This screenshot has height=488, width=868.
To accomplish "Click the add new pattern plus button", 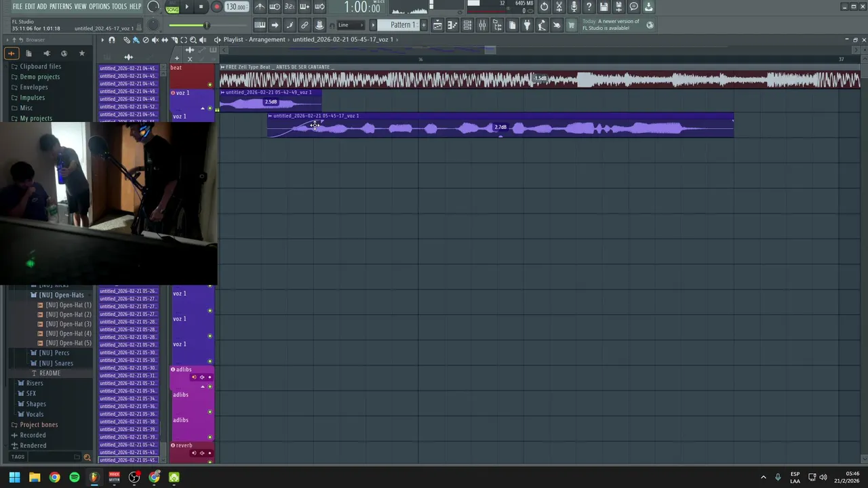I will [x=424, y=25].
